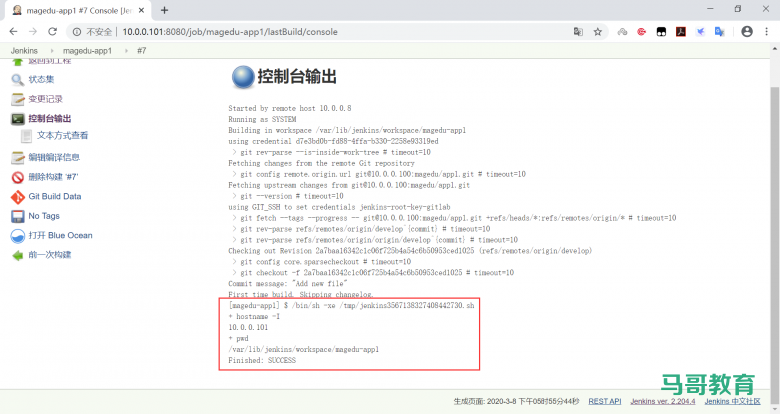Click the Adobe PDF extension icon

[681, 32]
